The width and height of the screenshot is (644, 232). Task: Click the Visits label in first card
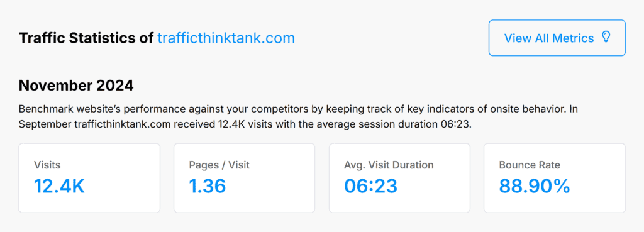pyautogui.click(x=47, y=165)
